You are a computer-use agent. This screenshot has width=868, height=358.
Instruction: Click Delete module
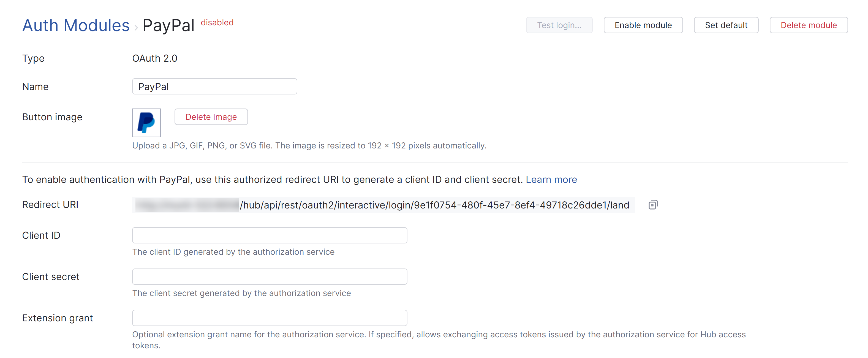(809, 25)
